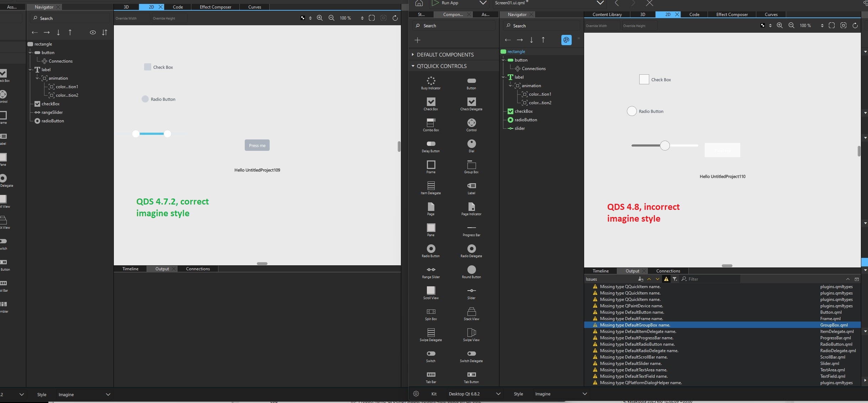Toggle the color palette button in right Navigator
This screenshot has height=403, width=868.
point(566,40)
